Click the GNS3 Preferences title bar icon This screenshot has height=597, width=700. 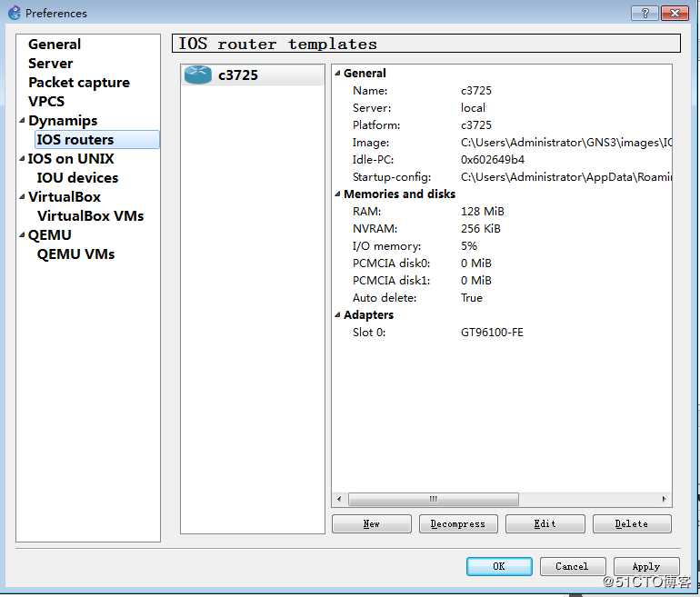coord(14,13)
